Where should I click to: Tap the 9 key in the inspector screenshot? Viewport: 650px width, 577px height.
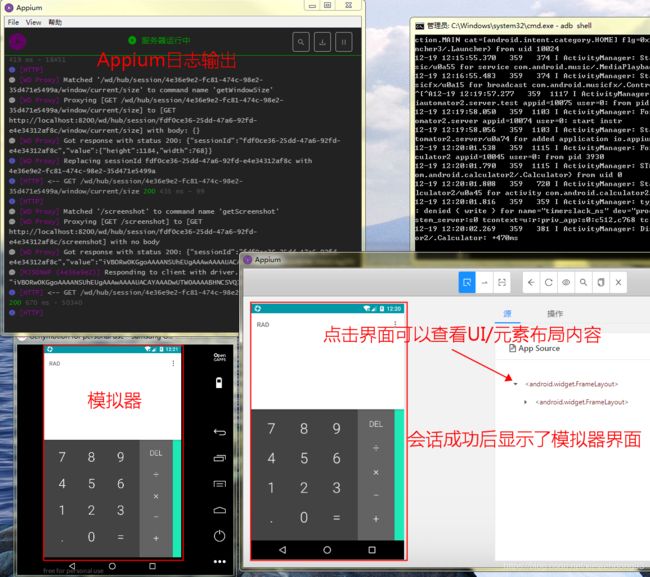point(336,428)
